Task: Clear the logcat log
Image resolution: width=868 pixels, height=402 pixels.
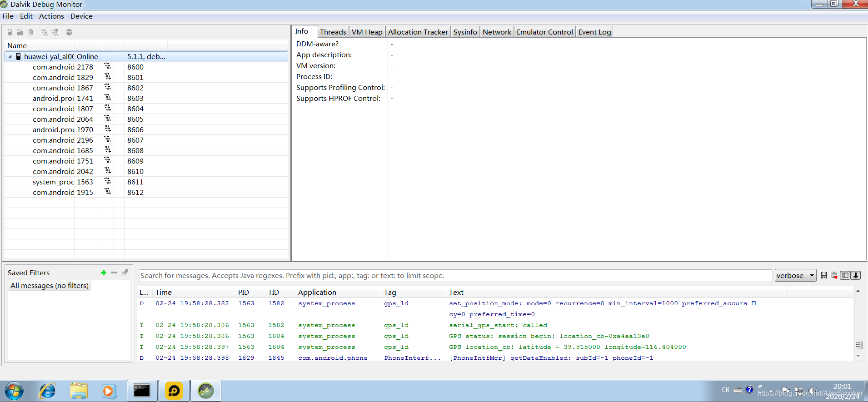Action: point(834,275)
